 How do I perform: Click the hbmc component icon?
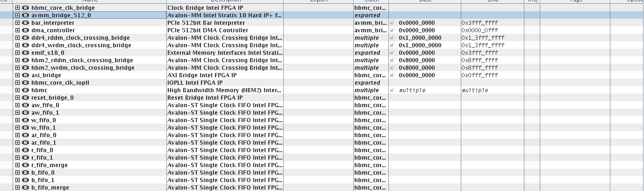pos(25,90)
